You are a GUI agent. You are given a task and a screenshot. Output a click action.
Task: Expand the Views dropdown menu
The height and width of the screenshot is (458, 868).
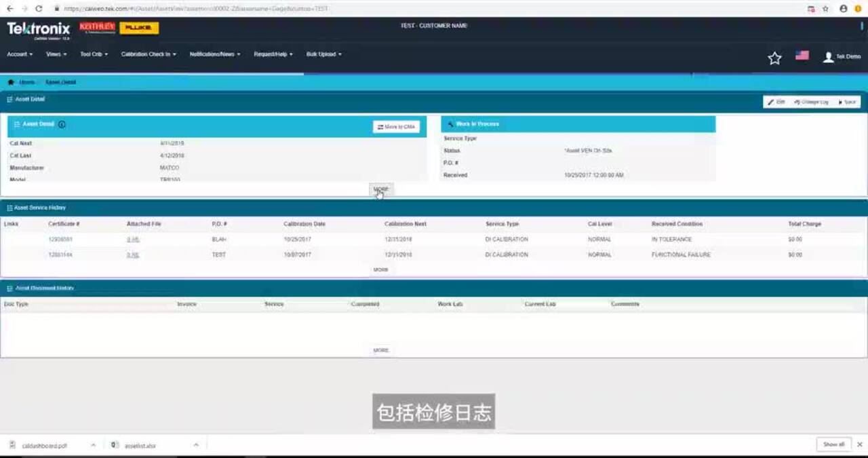tap(56, 54)
